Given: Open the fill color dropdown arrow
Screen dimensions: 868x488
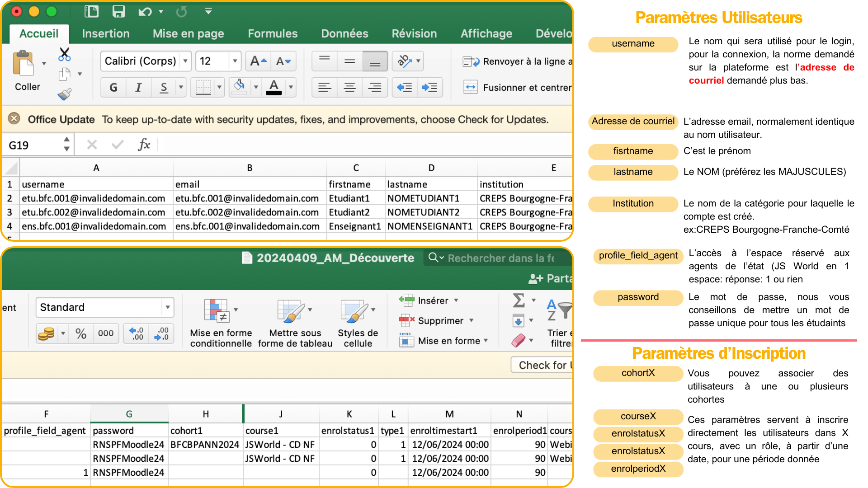Looking at the screenshot, I should pyautogui.click(x=256, y=87).
